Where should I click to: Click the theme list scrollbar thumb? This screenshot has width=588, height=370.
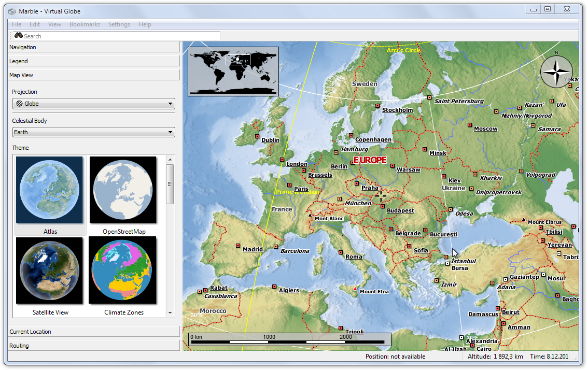coord(170,184)
